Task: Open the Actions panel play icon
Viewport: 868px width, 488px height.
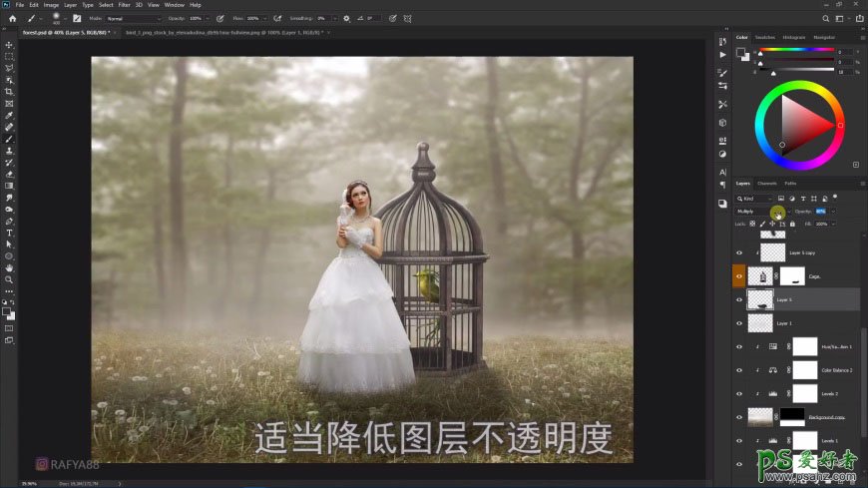Action: point(722,55)
